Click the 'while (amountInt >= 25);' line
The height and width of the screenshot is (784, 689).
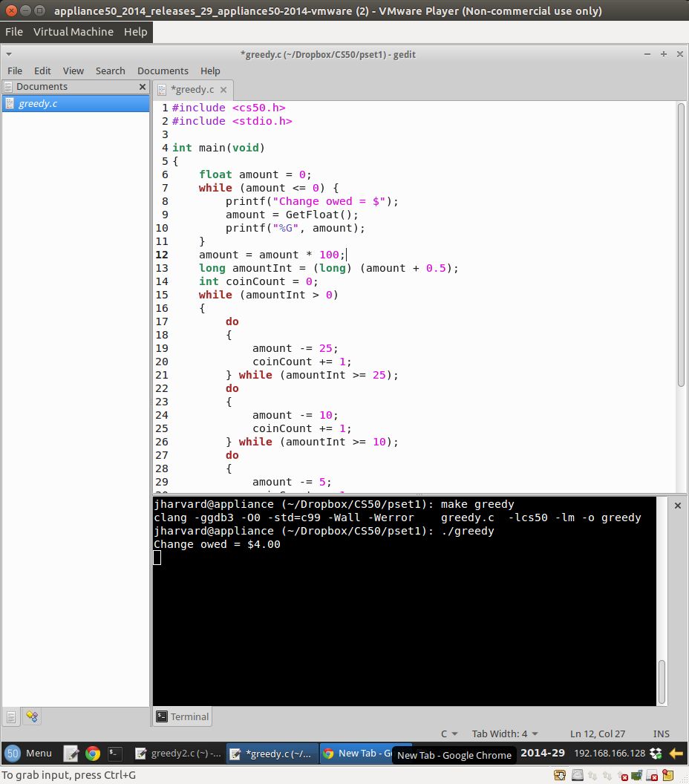pyautogui.click(x=312, y=375)
